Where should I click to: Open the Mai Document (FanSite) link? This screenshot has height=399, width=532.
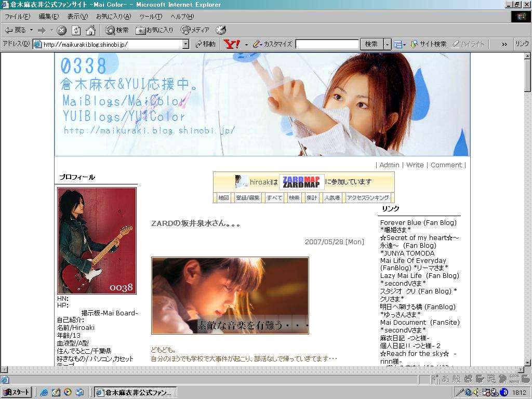coord(420,322)
